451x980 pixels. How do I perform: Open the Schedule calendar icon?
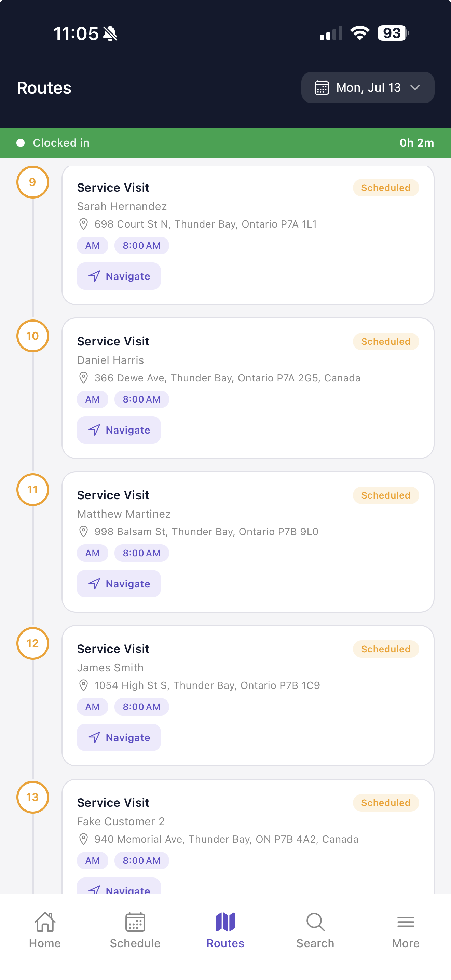135,922
